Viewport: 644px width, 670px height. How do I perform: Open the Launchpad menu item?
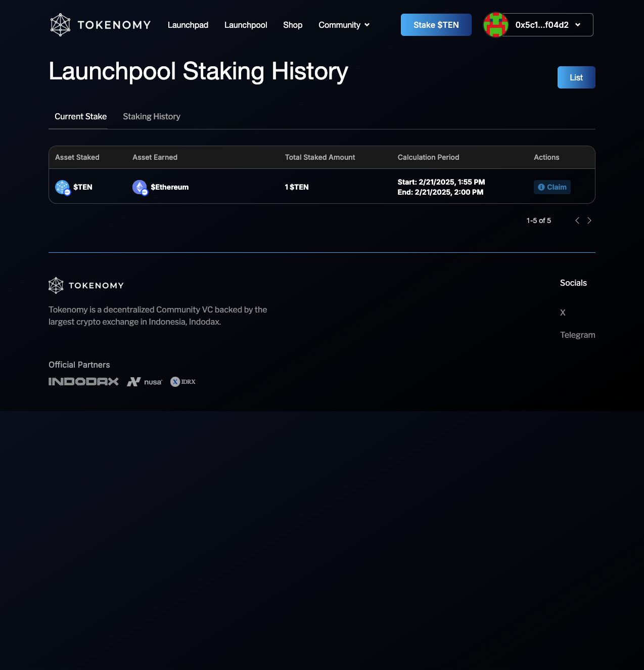tap(188, 25)
